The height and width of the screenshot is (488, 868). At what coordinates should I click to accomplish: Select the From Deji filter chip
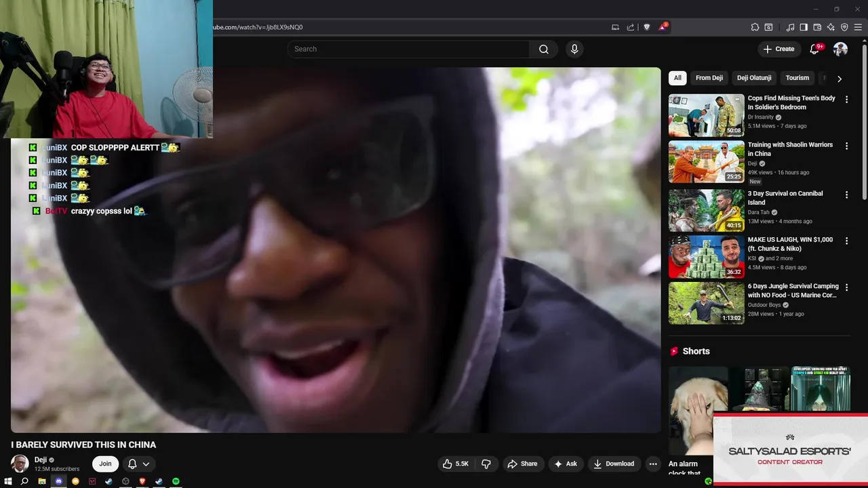click(x=709, y=78)
